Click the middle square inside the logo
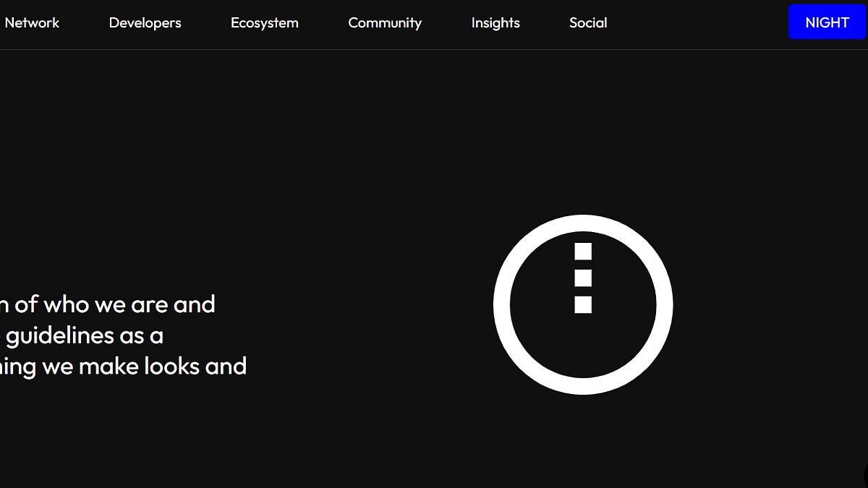This screenshot has width=868, height=488. click(583, 278)
